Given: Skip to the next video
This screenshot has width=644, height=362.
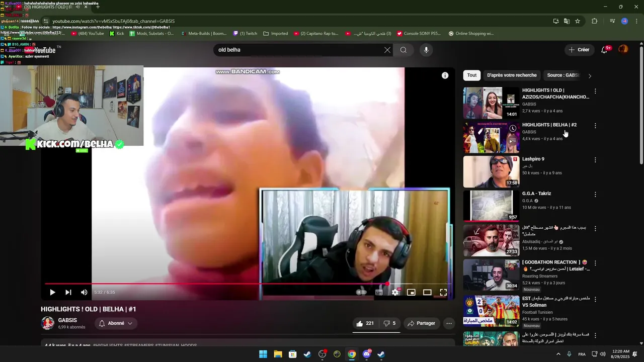Looking at the screenshot, I should tap(68, 292).
